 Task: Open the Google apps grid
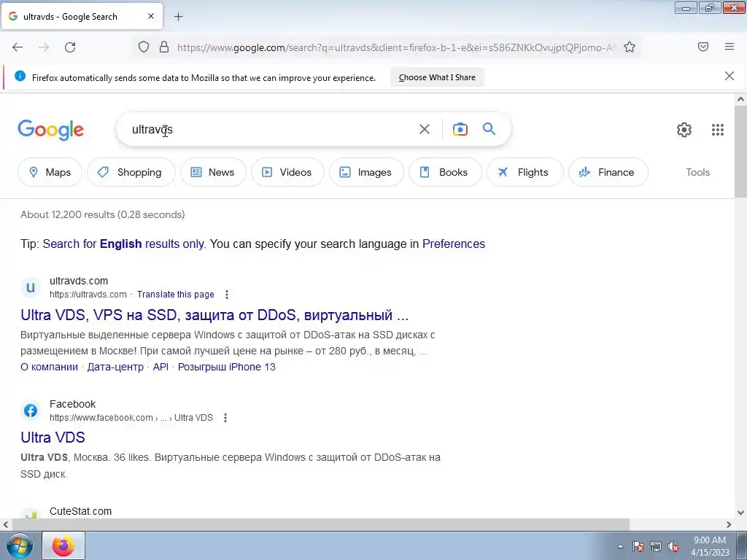(x=718, y=130)
